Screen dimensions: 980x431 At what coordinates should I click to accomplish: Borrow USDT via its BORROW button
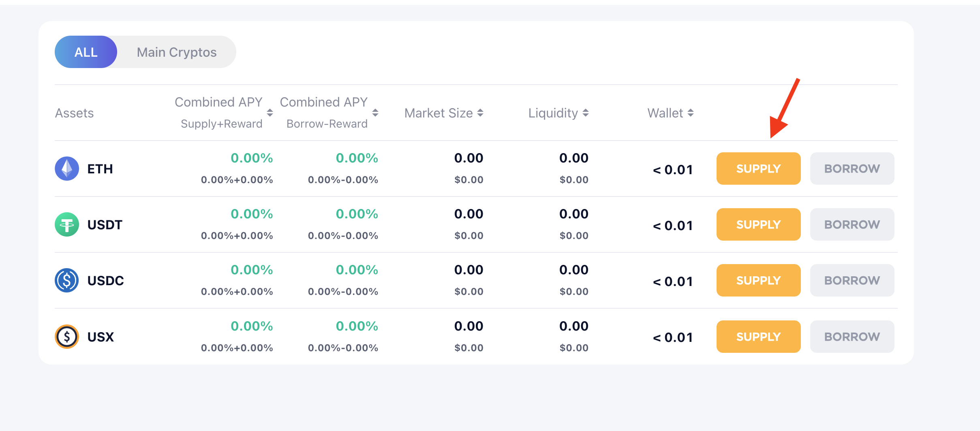[x=852, y=224]
